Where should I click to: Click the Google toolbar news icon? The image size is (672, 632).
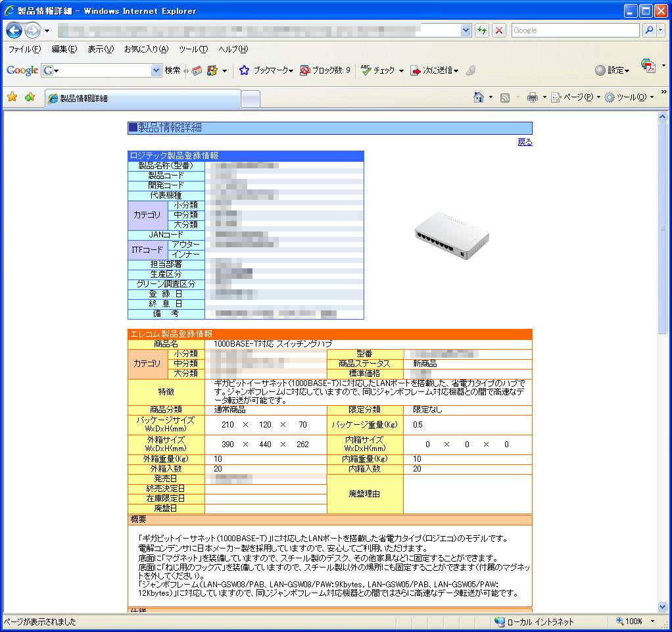pos(197,70)
